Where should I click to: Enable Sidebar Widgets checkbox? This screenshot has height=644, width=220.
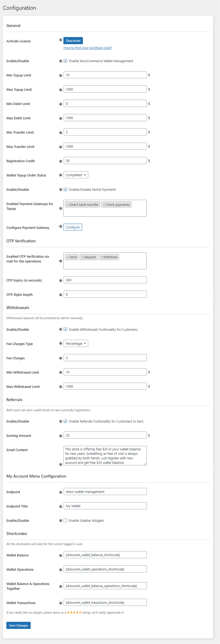pyautogui.click(x=65, y=520)
